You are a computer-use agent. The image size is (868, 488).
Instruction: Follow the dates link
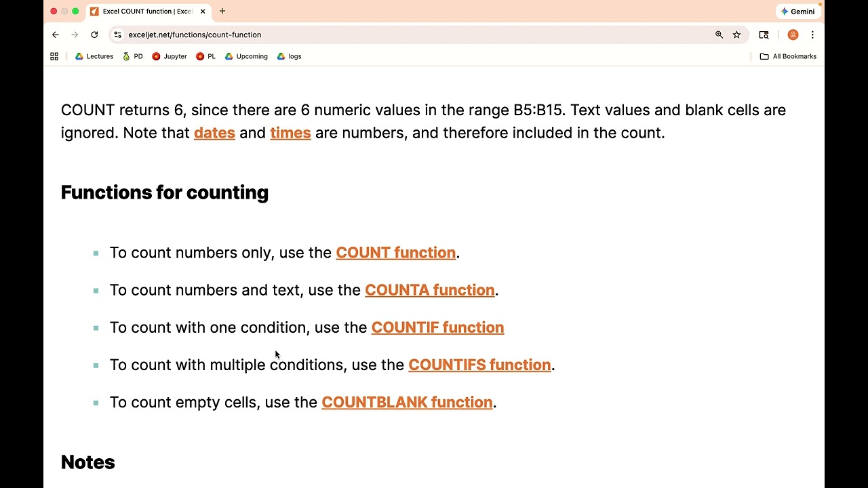pyautogui.click(x=214, y=133)
